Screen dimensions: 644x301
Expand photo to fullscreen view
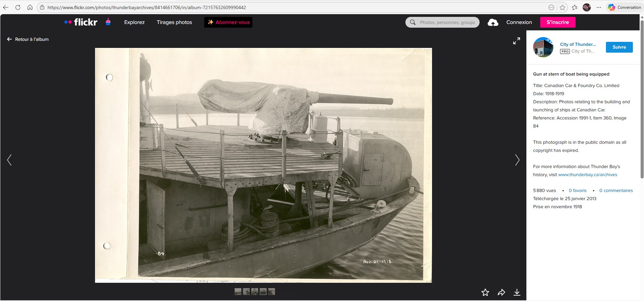click(516, 41)
